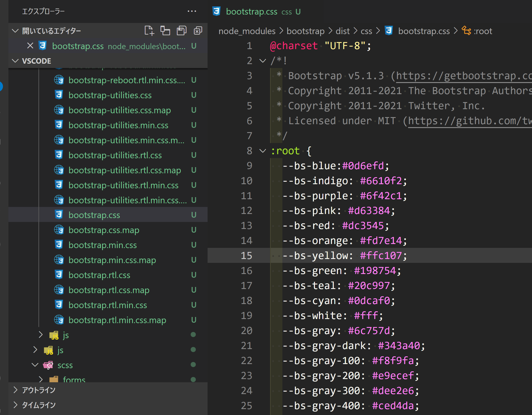Collapse the scss folder
The height and width of the screenshot is (415, 532).
click(35, 365)
